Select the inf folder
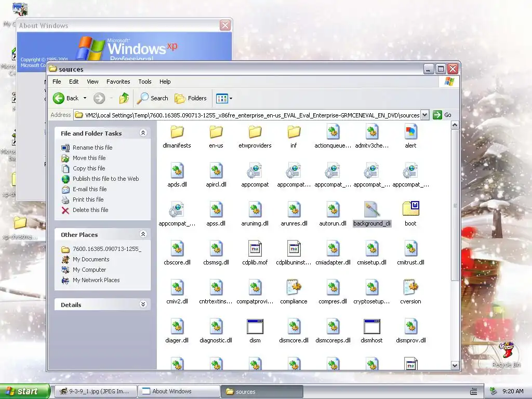Viewport: 532px width, 399px height. pos(294,137)
